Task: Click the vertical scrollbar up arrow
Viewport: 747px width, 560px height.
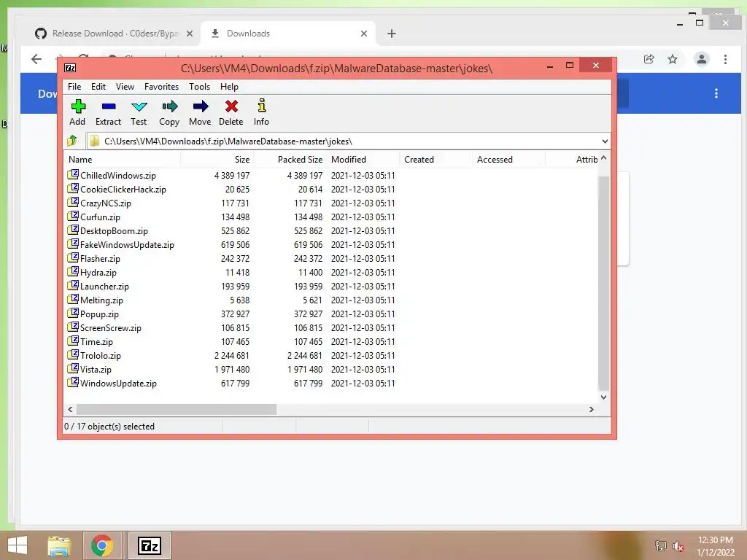Action: [x=603, y=157]
